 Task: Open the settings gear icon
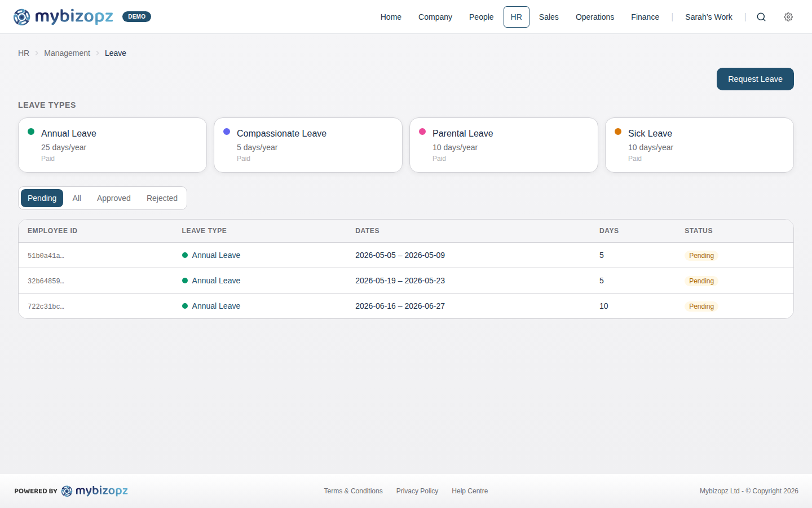point(788,17)
